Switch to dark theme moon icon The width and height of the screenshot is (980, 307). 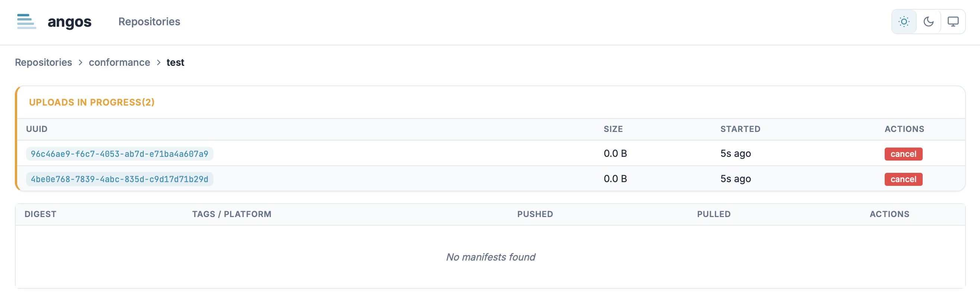928,22
